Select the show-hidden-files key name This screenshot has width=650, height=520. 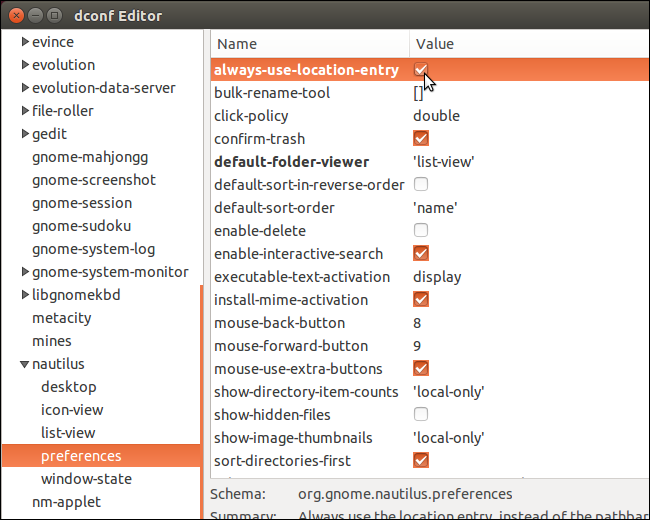click(x=272, y=415)
